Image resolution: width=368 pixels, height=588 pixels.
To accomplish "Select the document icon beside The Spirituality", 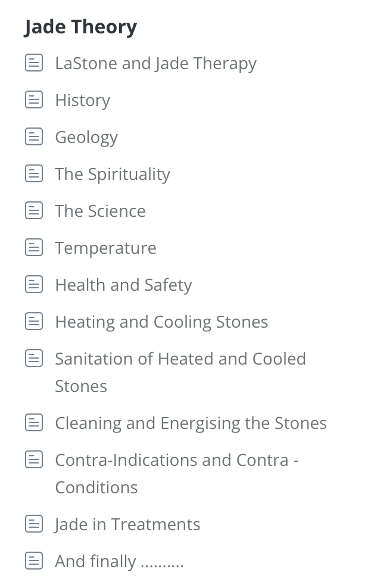I will [x=34, y=173].
